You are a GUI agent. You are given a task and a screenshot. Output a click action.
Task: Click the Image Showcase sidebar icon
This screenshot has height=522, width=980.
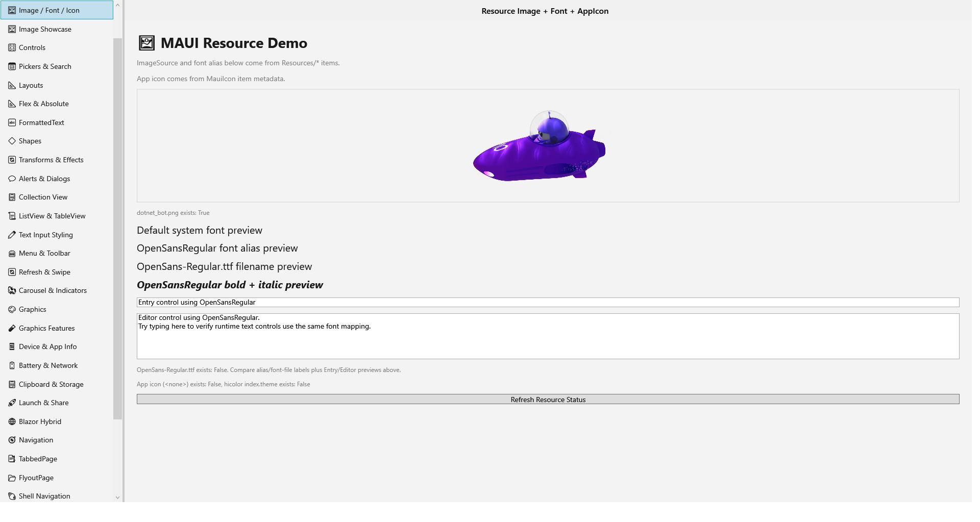click(x=12, y=29)
